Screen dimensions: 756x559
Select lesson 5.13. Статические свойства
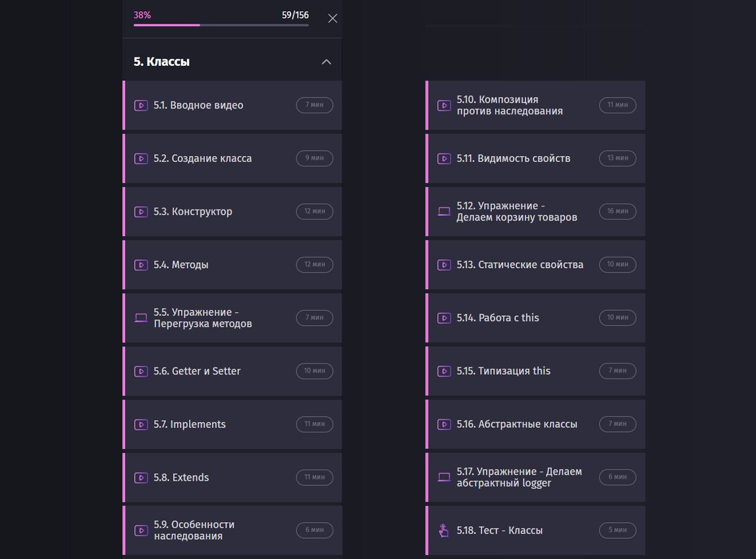coord(520,265)
